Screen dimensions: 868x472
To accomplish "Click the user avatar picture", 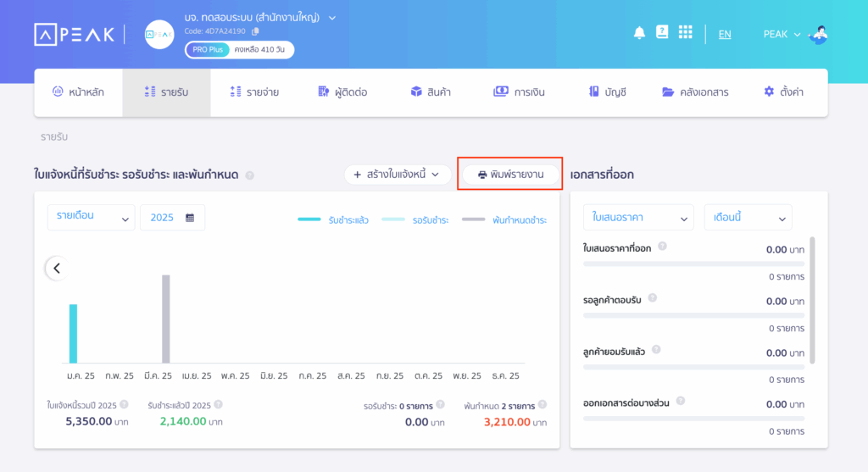I will pos(818,35).
